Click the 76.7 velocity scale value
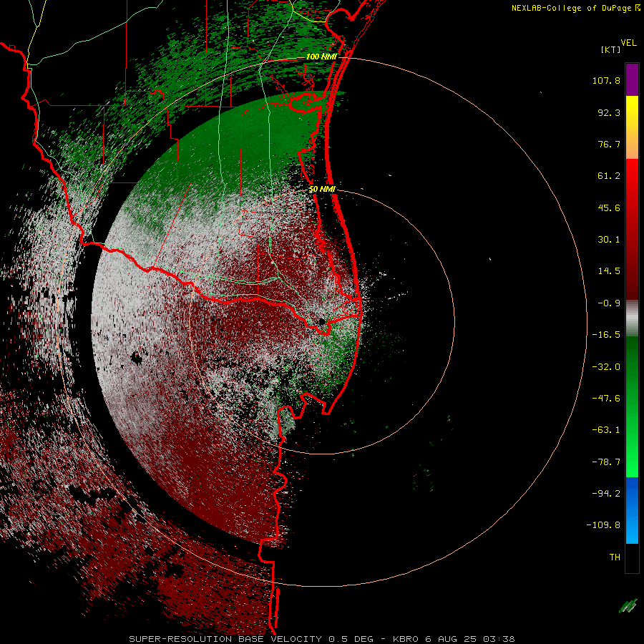Image resolution: width=644 pixels, height=644 pixels. point(609,144)
